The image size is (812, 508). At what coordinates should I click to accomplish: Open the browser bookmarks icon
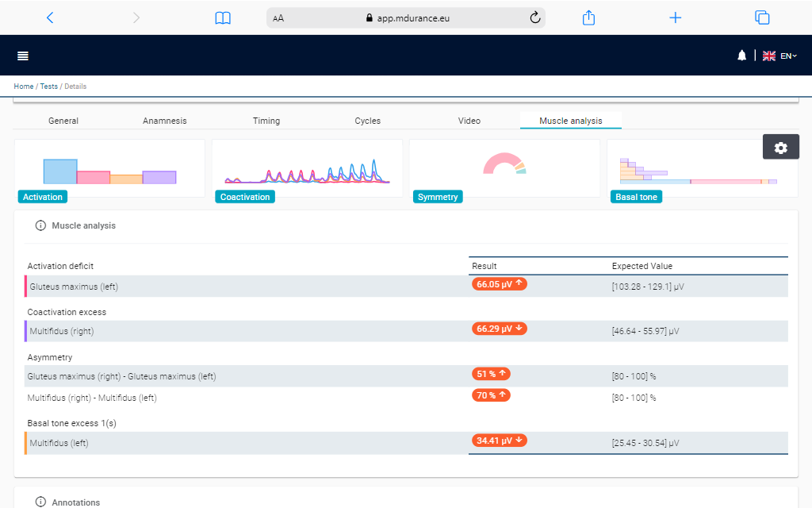click(223, 17)
